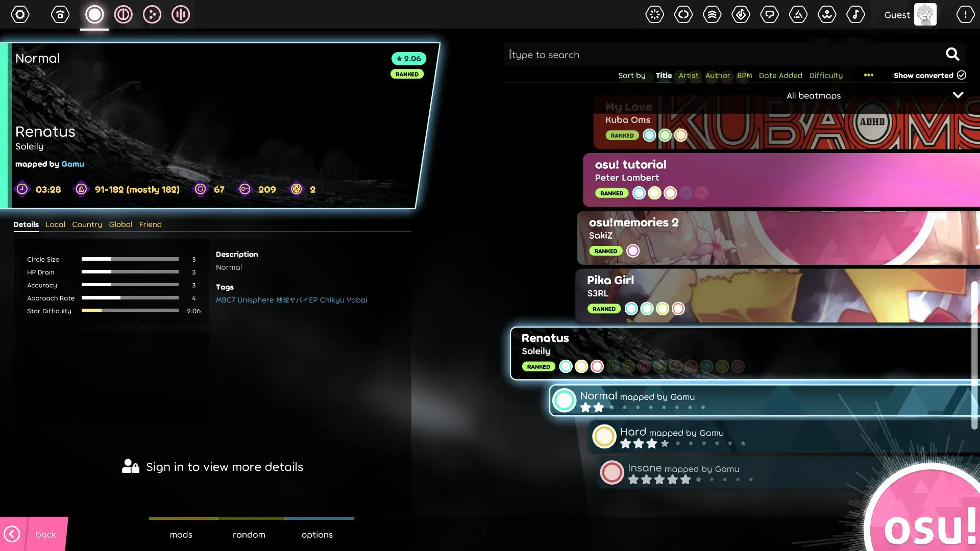This screenshot has height=551, width=980.
Task: Switch to the osu!mania ruleset icon
Action: 181,14
